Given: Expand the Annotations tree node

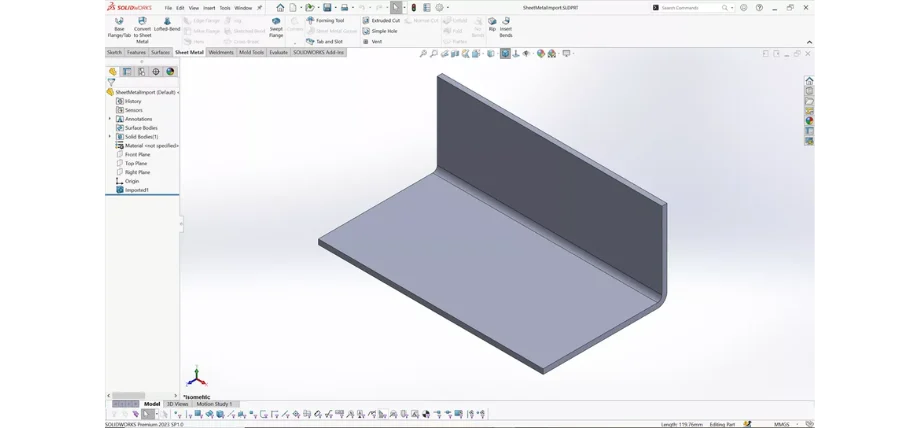Looking at the screenshot, I should coord(110,119).
